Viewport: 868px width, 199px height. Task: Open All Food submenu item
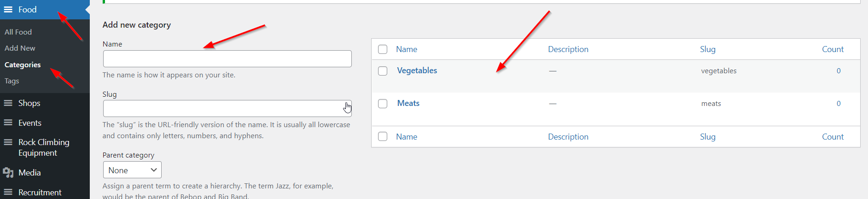tap(18, 32)
